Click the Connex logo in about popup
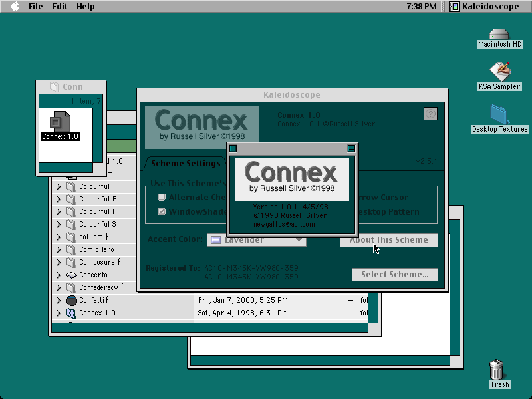532x399 pixels. [x=291, y=179]
